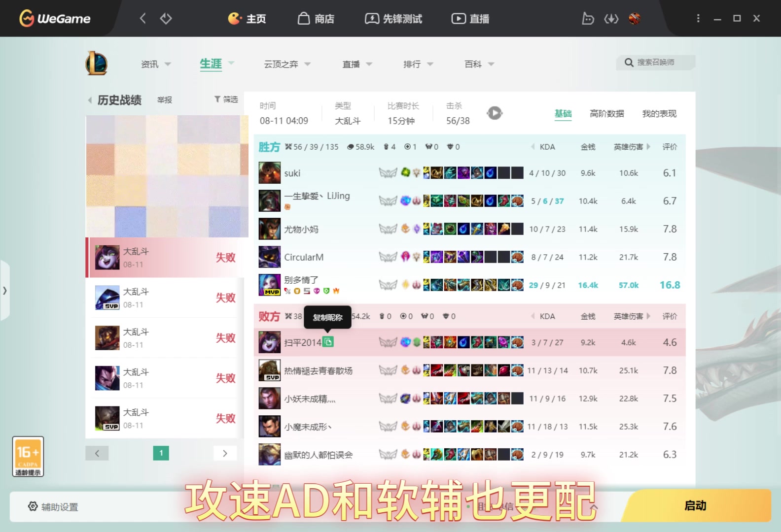The width and height of the screenshot is (781, 532).
Task: Click the 举报 report link
Action: (x=165, y=100)
